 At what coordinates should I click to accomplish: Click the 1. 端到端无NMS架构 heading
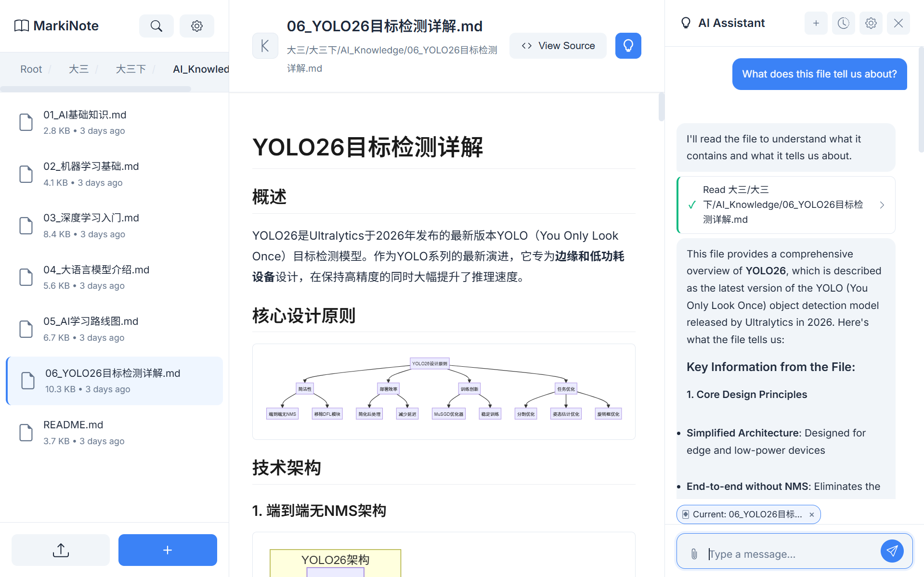point(319,511)
